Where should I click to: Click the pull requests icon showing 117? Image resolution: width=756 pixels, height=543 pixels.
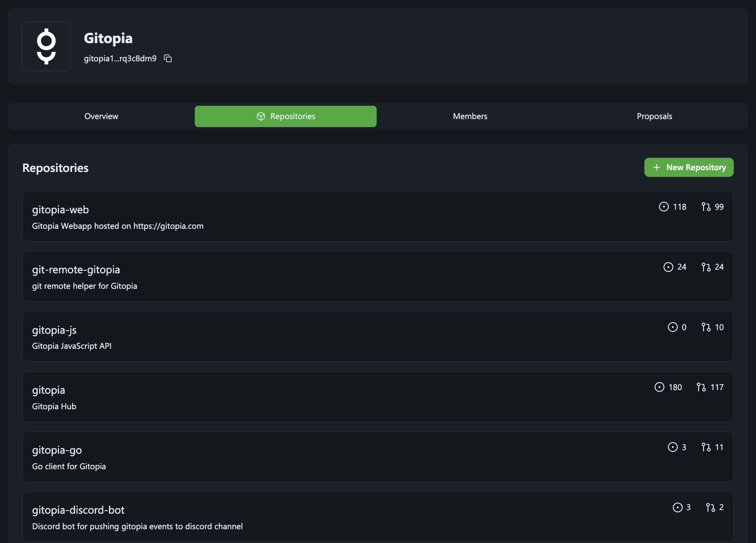coord(701,387)
